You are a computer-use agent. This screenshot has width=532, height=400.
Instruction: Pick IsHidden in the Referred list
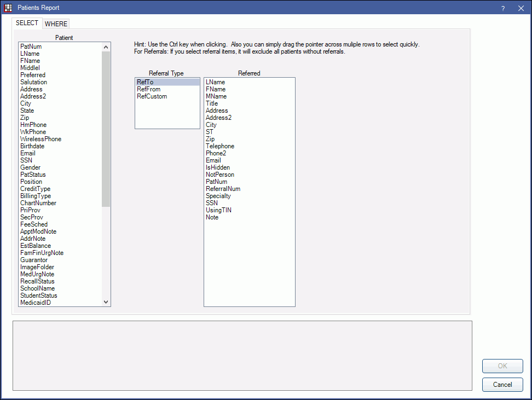(250, 167)
